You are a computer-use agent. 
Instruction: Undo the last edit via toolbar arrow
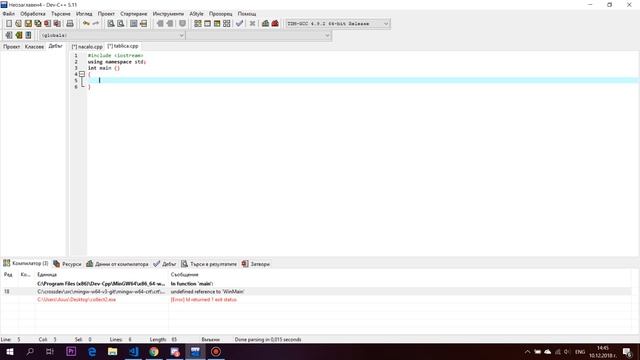click(86, 24)
